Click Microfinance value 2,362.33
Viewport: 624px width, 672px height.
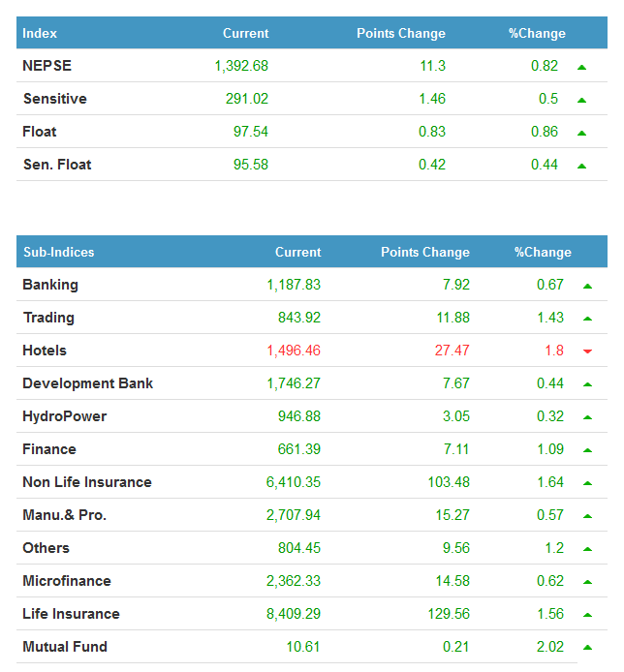click(294, 581)
